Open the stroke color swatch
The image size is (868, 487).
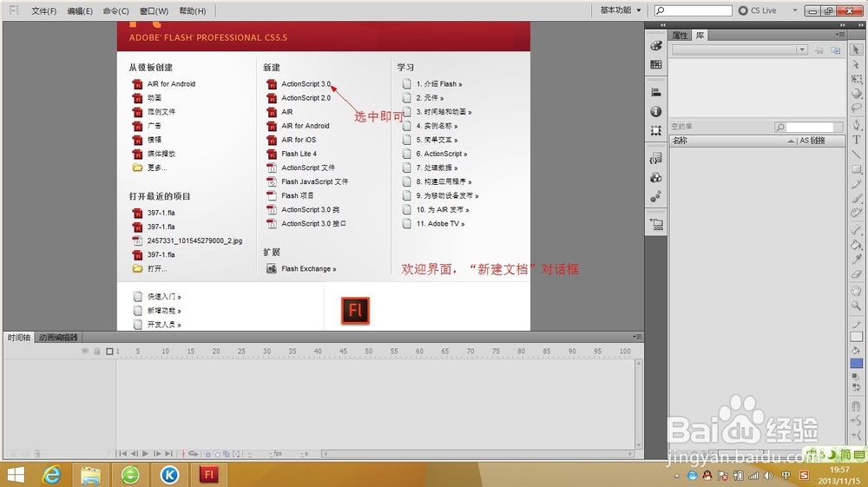click(x=856, y=336)
